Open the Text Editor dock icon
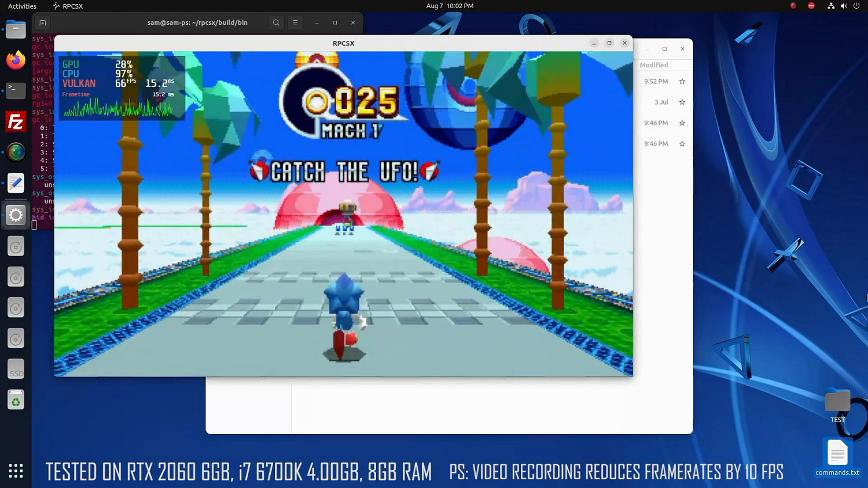The width and height of the screenshot is (868, 488). [x=16, y=183]
